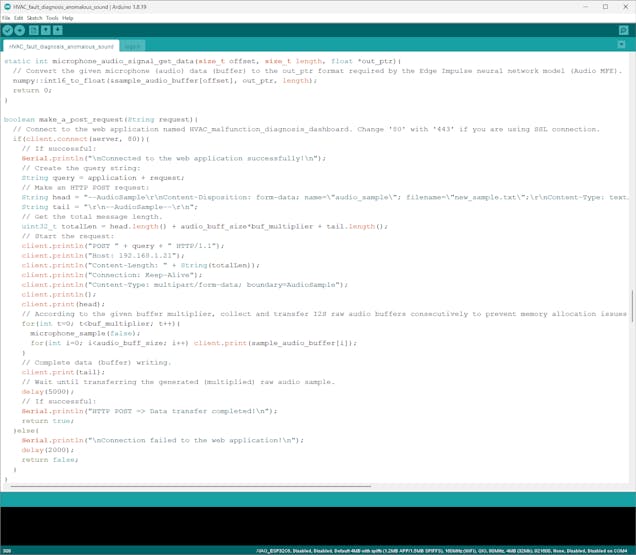Click the line 'boolean make_a_post_request(String request){'

[x=101, y=120]
